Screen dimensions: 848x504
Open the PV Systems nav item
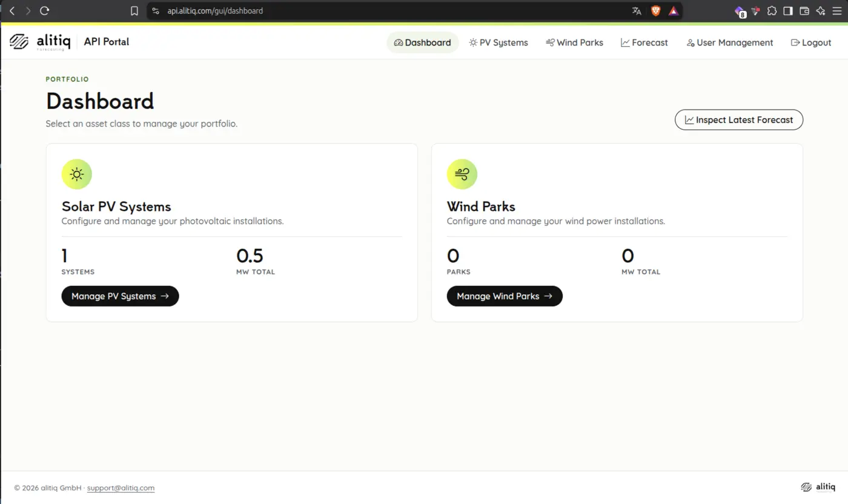pos(499,42)
